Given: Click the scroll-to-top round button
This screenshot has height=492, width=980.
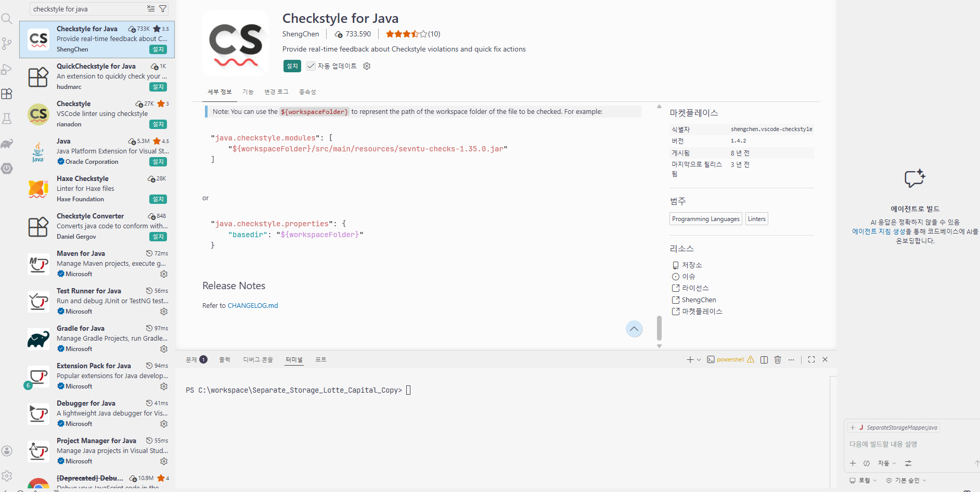Looking at the screenshot, I should [634, 329].
